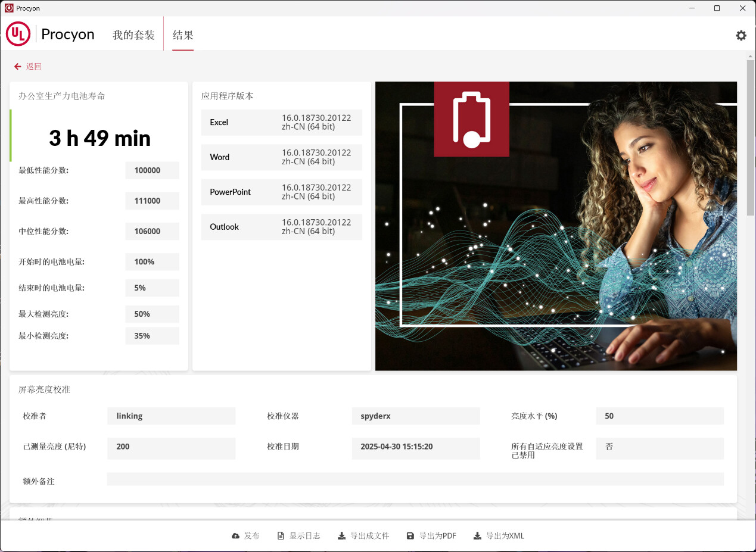Screen dimensions: 756x552
Task: Click the 校准日期 value field
Action: pyautogui.click(x=415, y=447)
